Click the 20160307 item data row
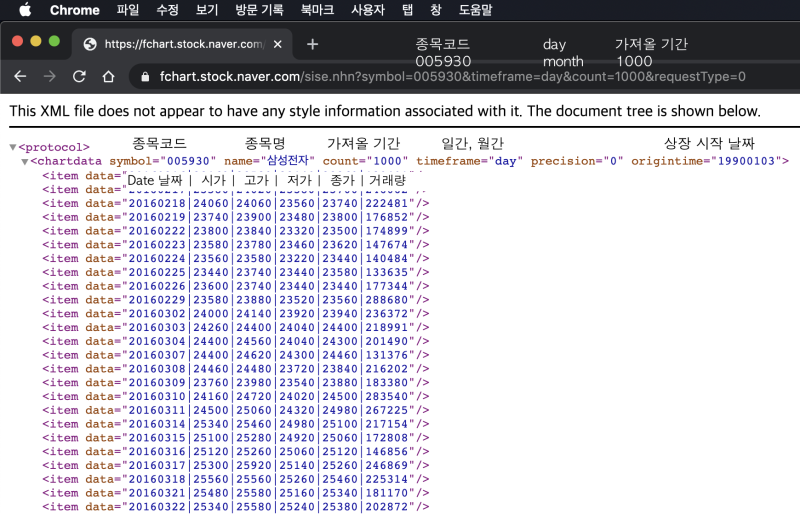This screenshot has height=514, width=800. pyautogui.click(x=236, y=355)
